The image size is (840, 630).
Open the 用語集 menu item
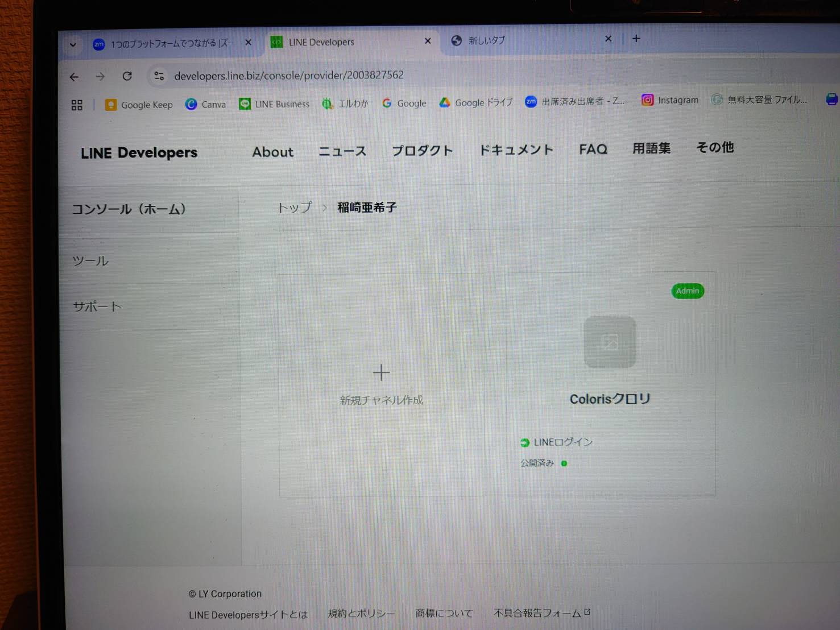652,148
